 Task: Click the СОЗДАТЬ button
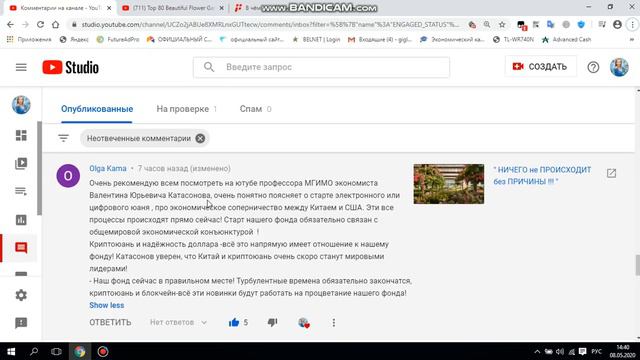coord(540,67)
